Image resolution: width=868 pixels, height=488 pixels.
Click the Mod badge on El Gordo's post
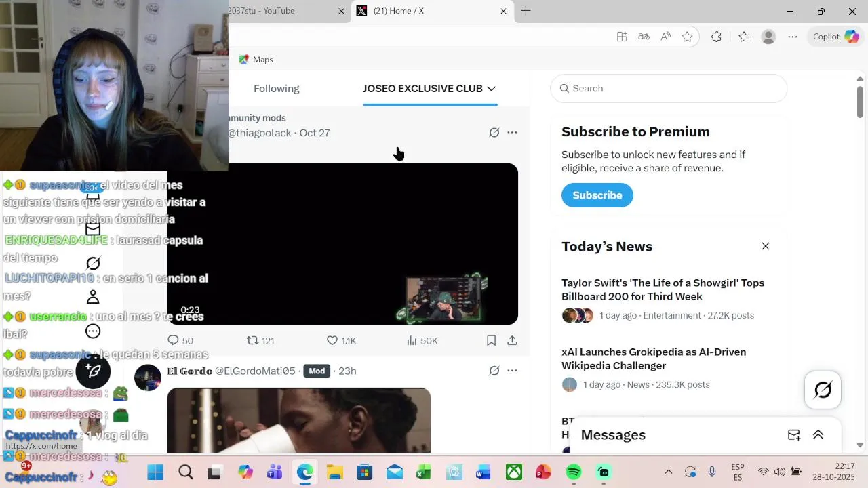pyautogui.click(x=317, y=371)
